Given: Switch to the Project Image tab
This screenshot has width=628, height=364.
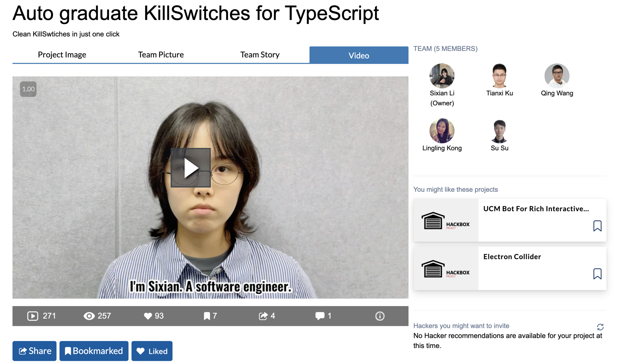Looking at the screenshot, I should pos(62,55).
